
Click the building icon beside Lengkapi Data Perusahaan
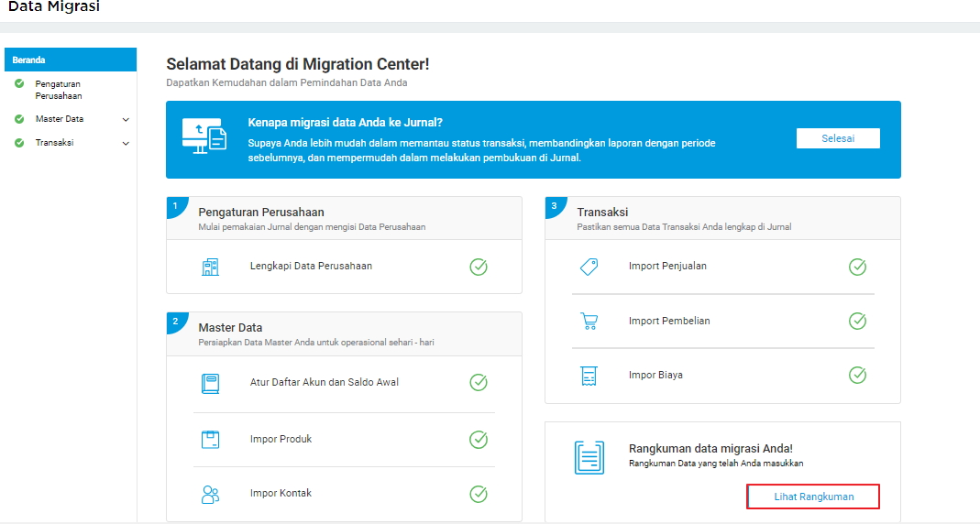[210, 267]
